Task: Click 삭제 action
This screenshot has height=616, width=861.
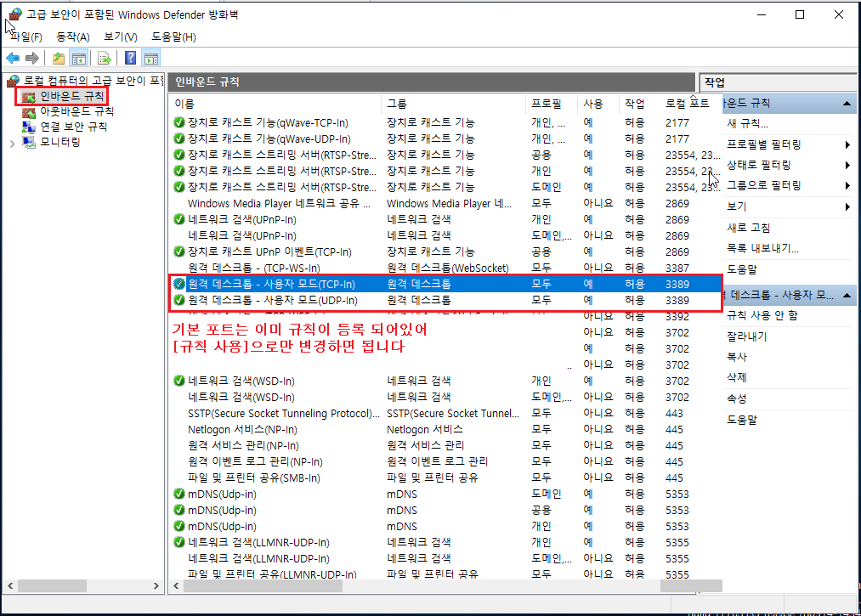Action: (737, 378)
